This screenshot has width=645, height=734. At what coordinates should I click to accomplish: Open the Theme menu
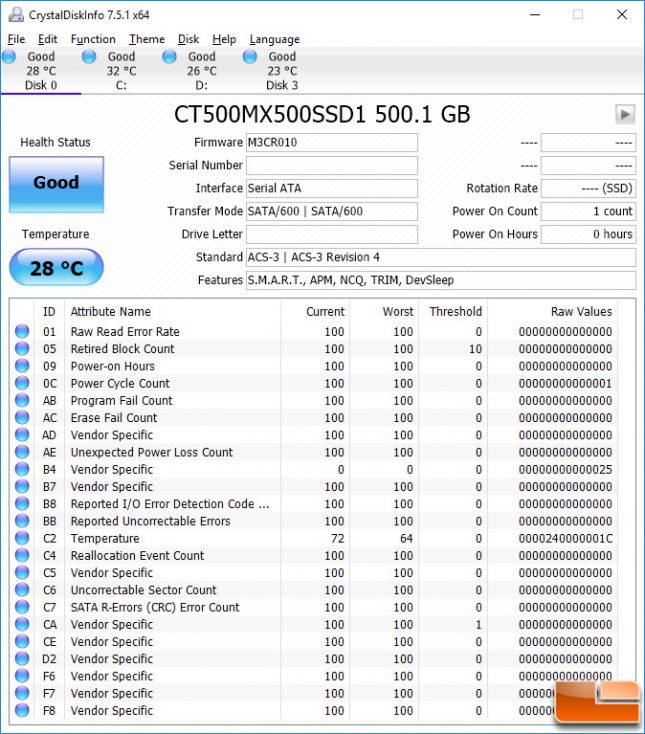pyautogui.click(x=147, y=39)
